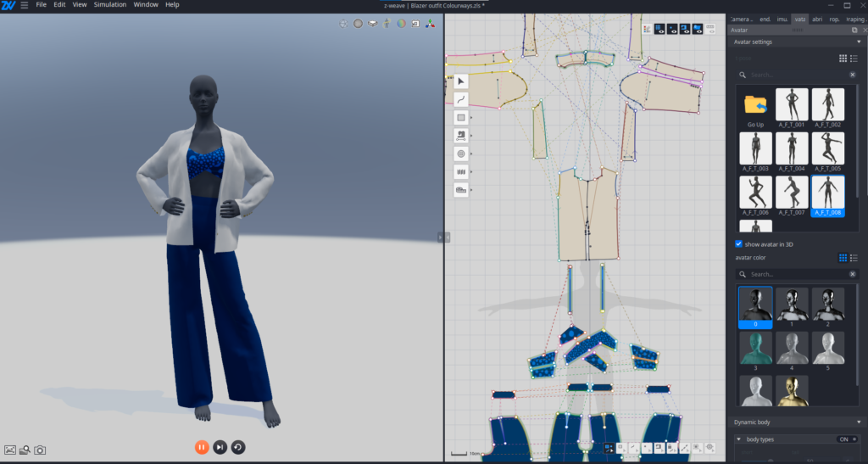Uncheck show avatar in 3D
Viewport: 868px width, 464px height.
coord(739,243)
